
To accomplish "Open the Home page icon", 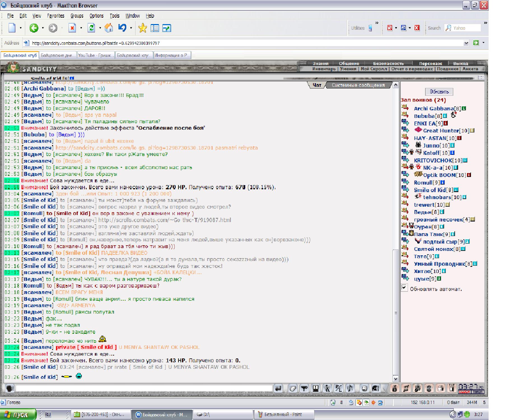I will coord(109,28).
